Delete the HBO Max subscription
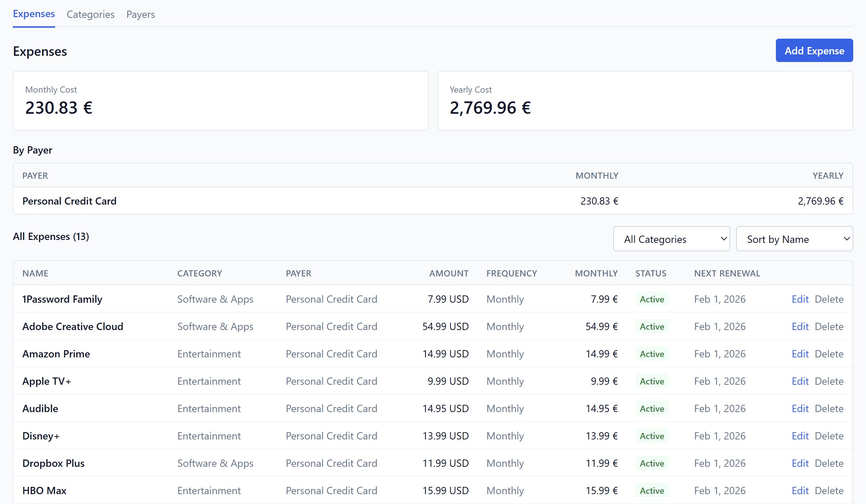The height and width of the screenshot is (504, 866). 829,491
